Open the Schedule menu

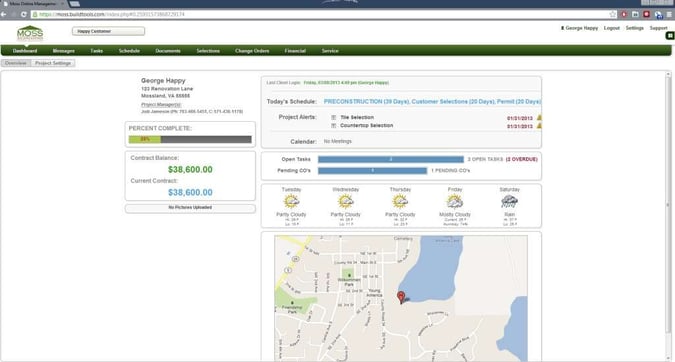point(129,51)
